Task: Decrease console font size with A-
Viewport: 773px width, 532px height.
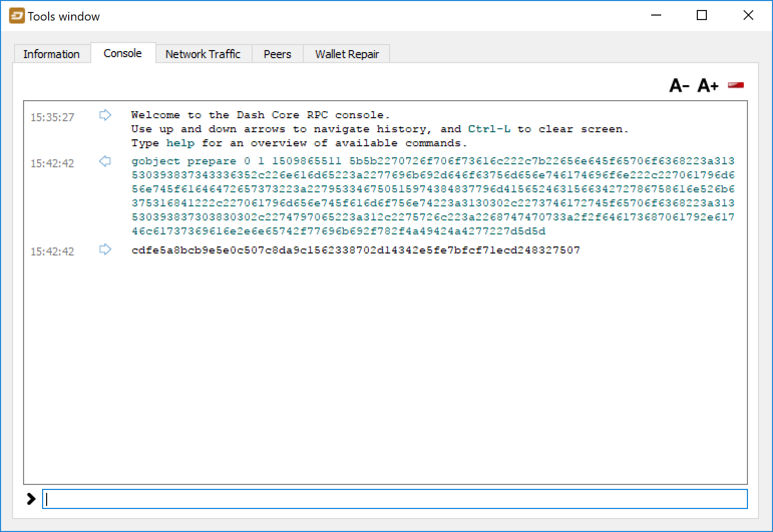Action: (679, 86)
